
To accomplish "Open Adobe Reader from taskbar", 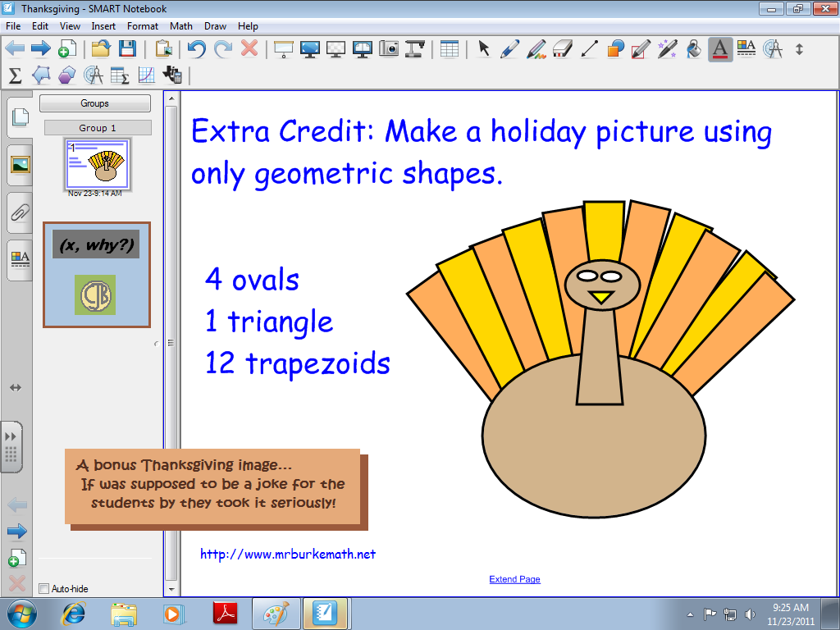I will point(225,614).
